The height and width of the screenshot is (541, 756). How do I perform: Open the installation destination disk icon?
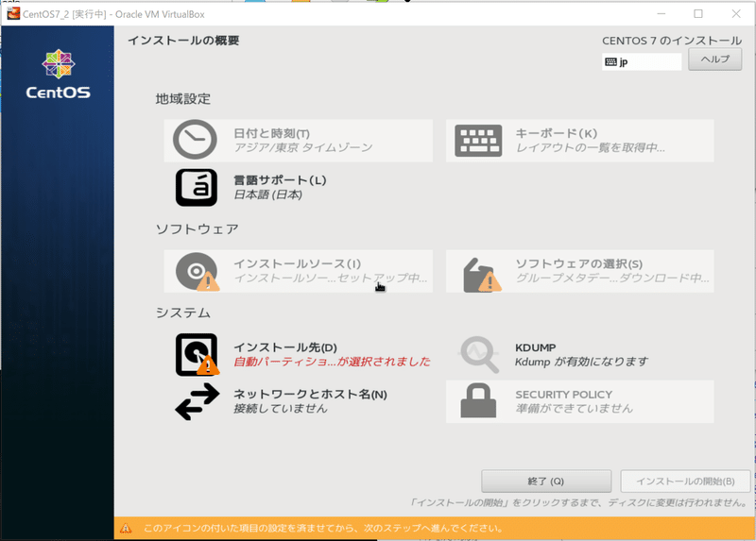[x=198, y=355]
